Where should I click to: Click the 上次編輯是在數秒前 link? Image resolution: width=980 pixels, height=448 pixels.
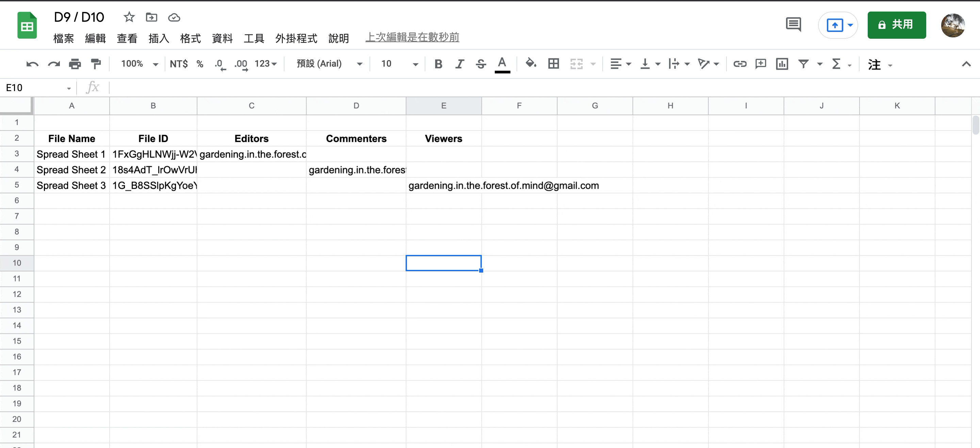pos(412,37)
